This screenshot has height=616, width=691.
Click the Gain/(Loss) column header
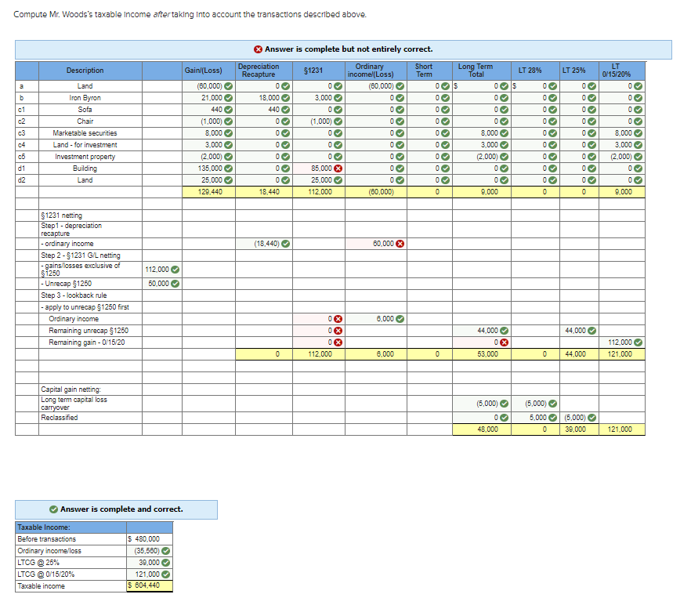click(209, 71)
